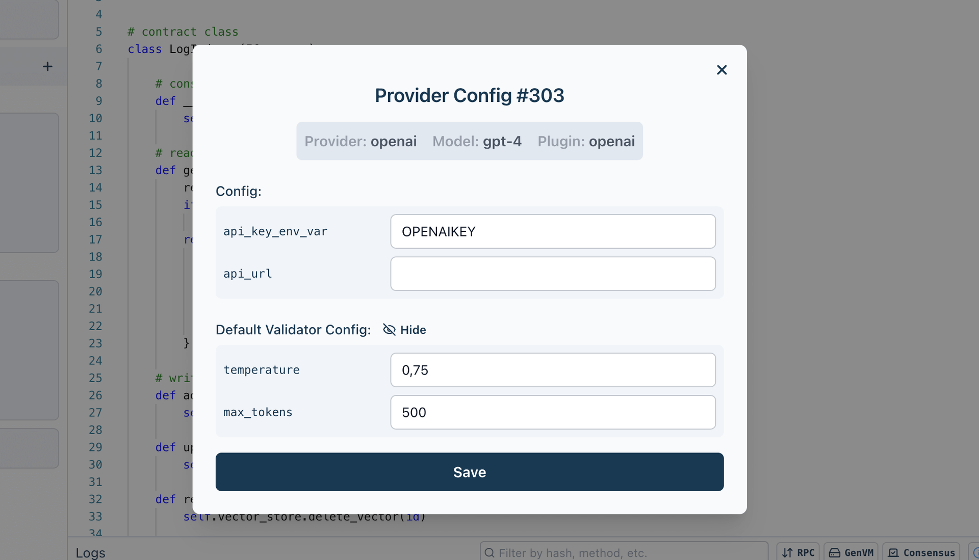Close the Provider Config dialog

point(722,70)
